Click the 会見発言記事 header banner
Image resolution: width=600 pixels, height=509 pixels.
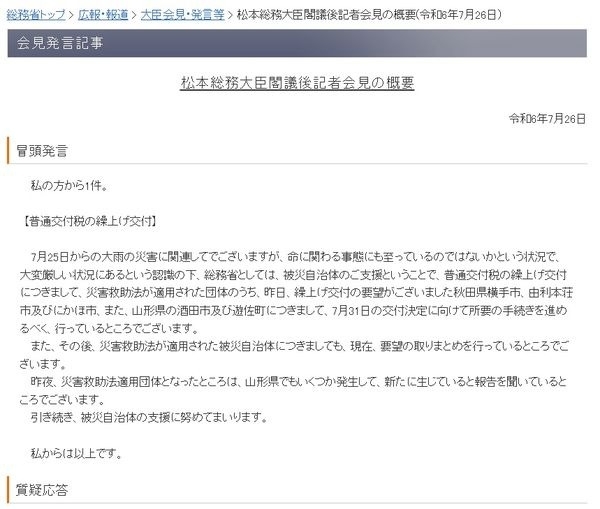pos(297,43)
